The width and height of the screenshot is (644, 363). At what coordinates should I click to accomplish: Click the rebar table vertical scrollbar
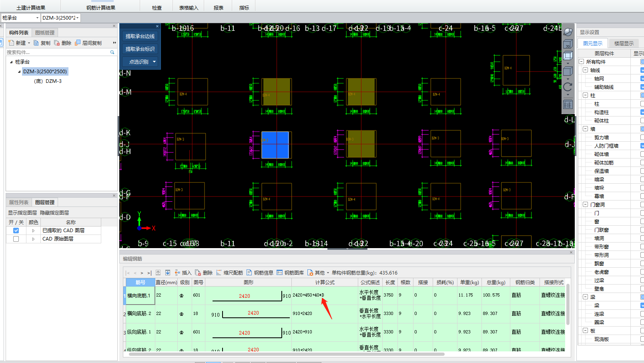click(x=568, y=304)
